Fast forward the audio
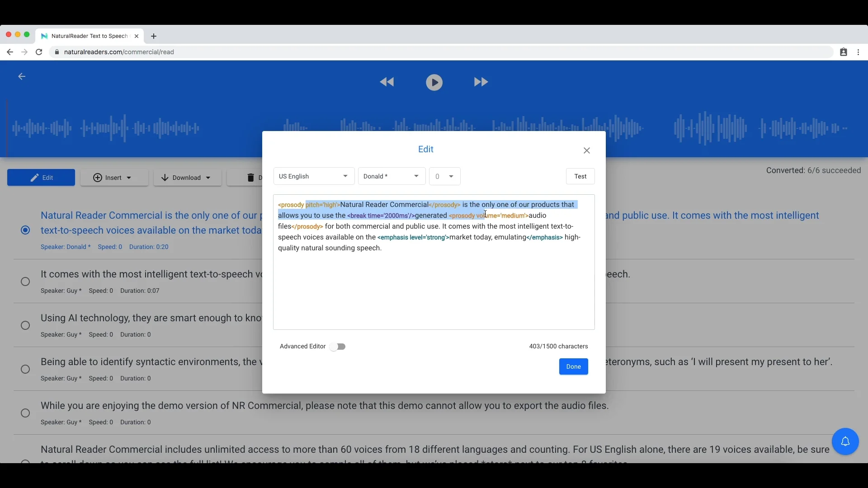 (x=481, y=82)
